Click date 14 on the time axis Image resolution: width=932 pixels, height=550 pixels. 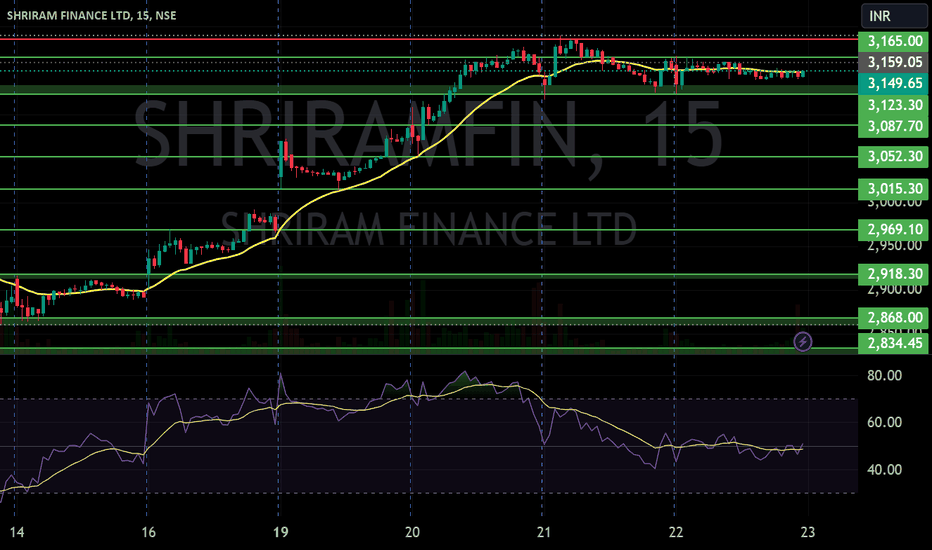pyautogui.click(x=17, y=532)
